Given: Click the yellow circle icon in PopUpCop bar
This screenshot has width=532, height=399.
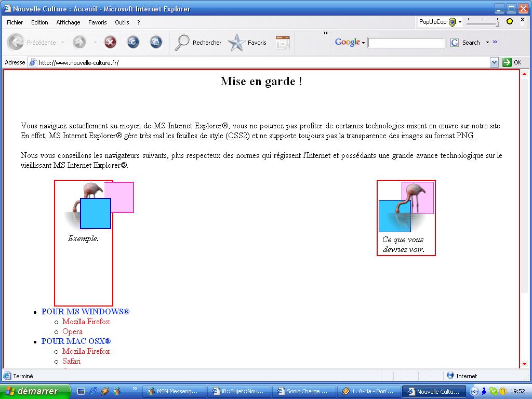Looking at the screenshot, I should point(509,21).
